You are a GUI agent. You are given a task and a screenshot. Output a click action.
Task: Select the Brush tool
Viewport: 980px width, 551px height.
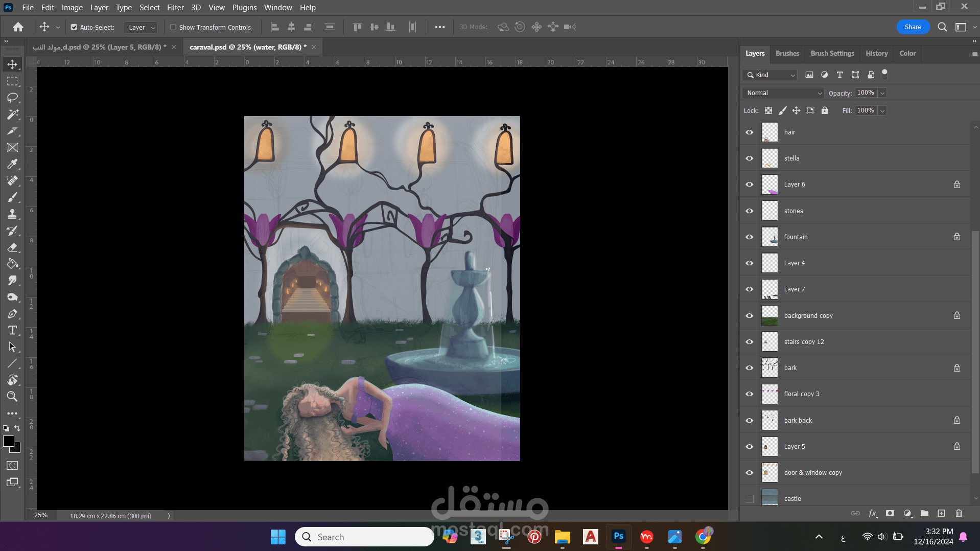12,197
